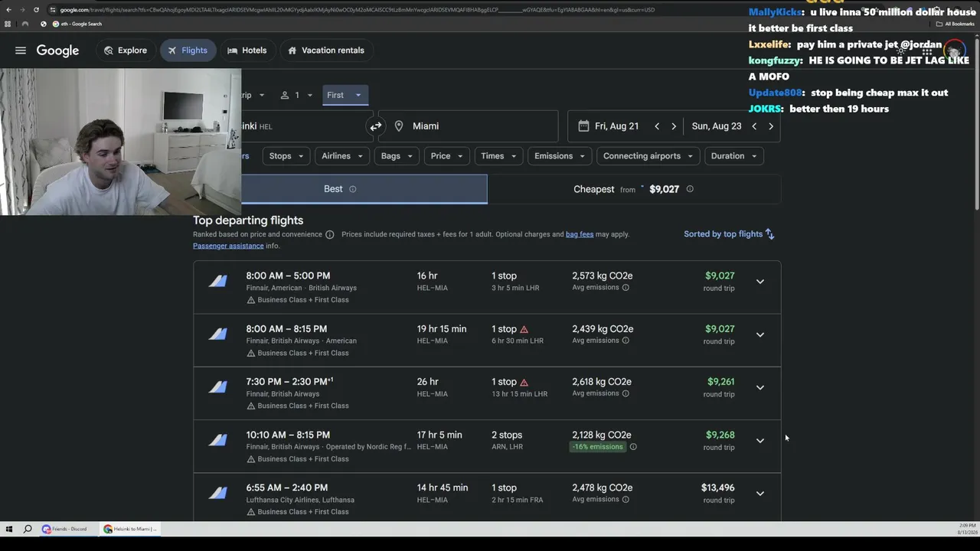The image size is (980, 551).
Task: Expand the 6:55 AM – 2:40 PM flight details
Action: click(x=760, y=494)
